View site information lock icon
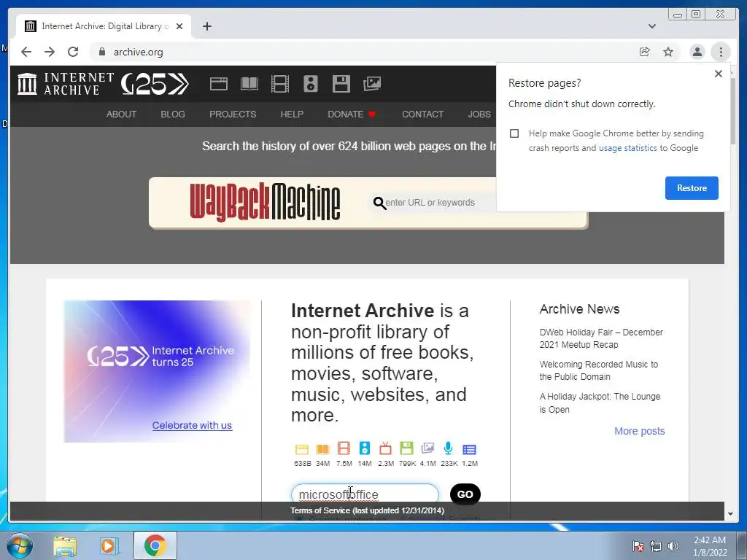Image resolution: width=747 pixels, height=560 pixels. point(102,52)
